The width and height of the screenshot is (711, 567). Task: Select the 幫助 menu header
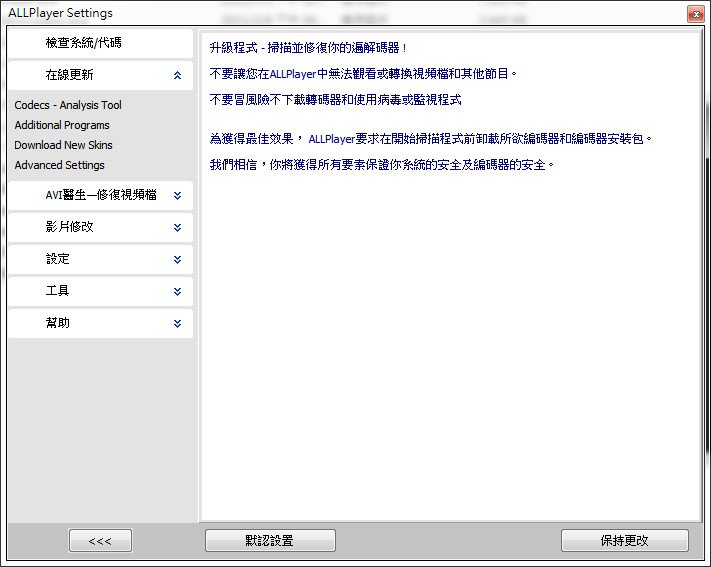pyautogui.click(x=100, y=323)
